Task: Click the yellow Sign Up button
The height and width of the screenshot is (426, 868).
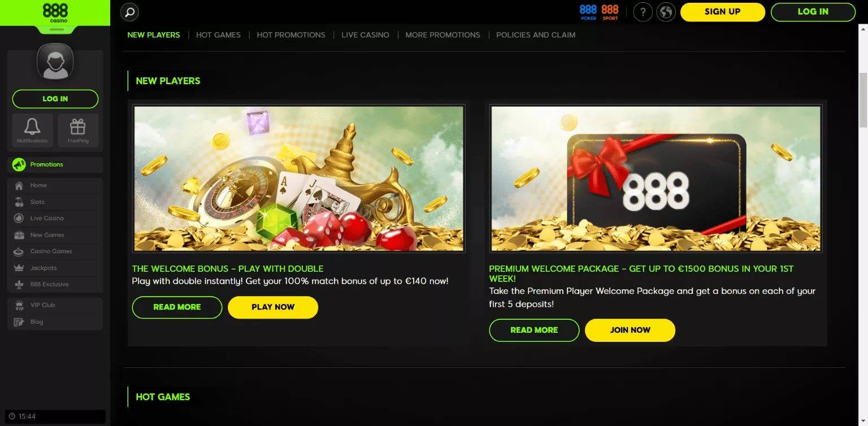Action: 723,12
